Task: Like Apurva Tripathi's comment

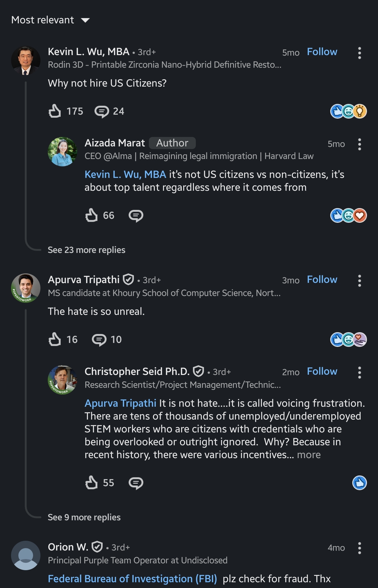Action: click(x=55, y=339)
